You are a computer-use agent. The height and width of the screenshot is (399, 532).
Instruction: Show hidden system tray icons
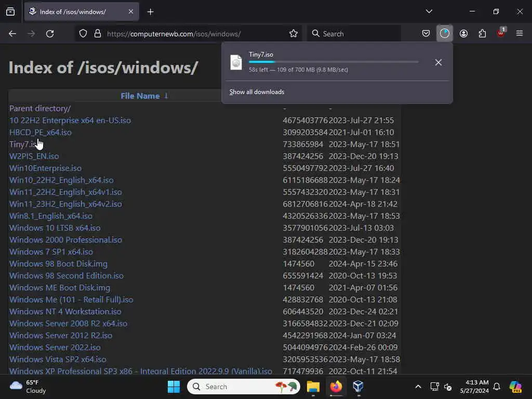pos(418,387)
